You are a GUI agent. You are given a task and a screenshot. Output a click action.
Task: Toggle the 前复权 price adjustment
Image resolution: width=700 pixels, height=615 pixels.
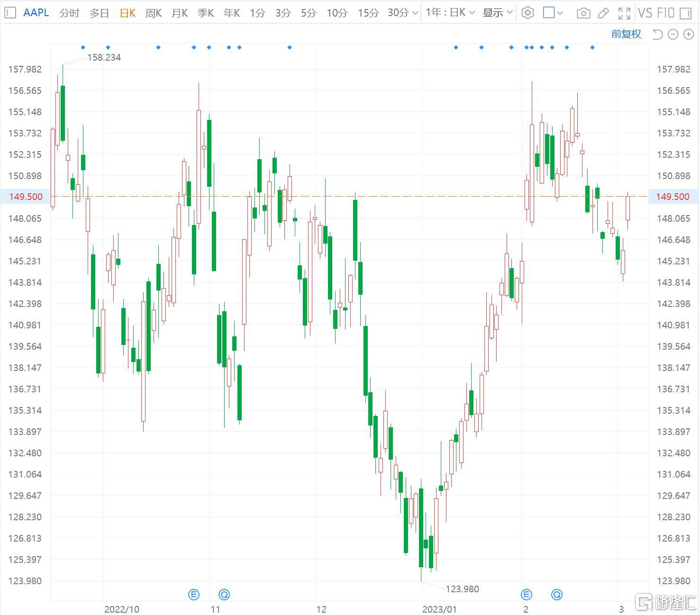[626, 34]
